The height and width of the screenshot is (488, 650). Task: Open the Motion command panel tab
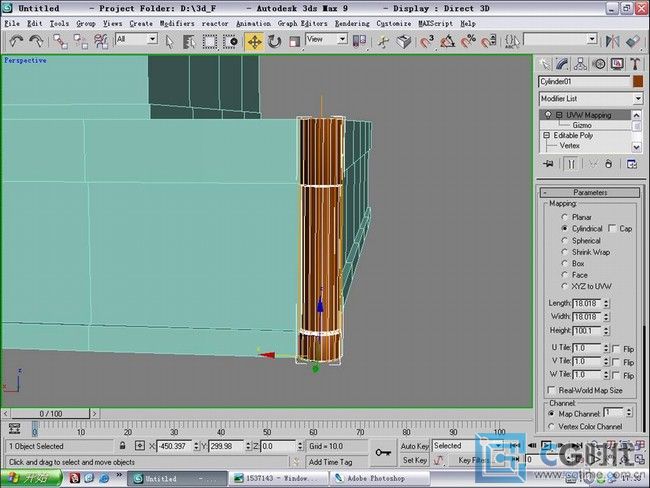pyautogui.click(x=599, y=64)
